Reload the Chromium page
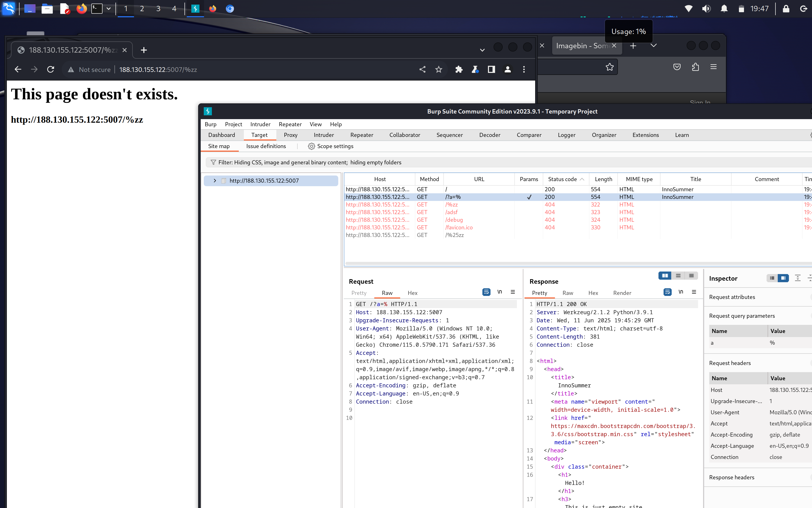Image resolution: width=812 pixels, height=508 pixels. (x=51, y=70)
